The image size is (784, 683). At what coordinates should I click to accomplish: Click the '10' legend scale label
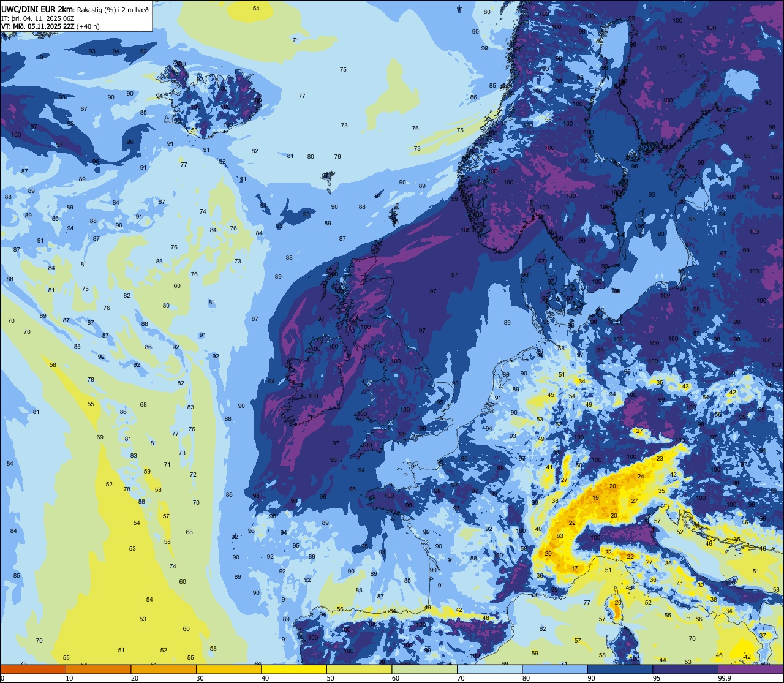[x=69, y=678]
